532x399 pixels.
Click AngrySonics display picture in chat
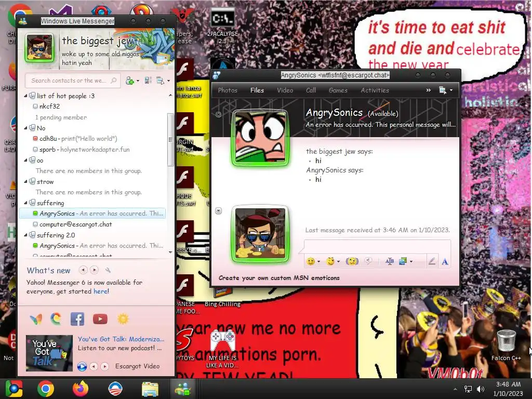coord(260,138)
